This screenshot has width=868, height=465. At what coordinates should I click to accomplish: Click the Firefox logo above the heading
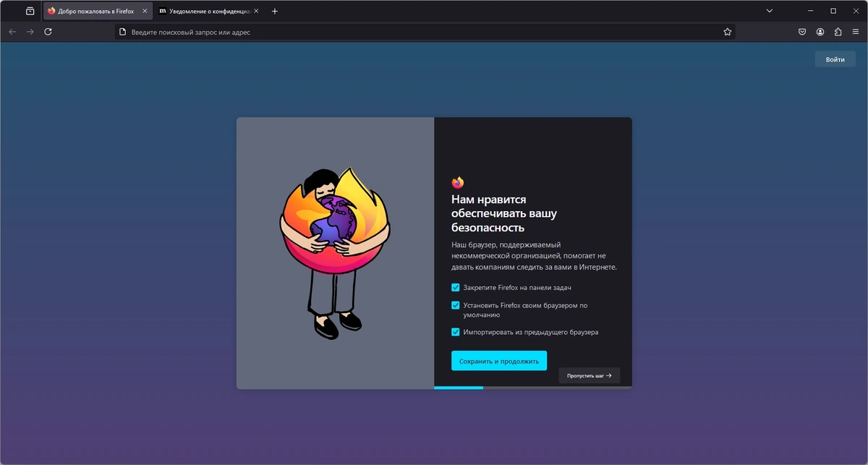(457, 182)
